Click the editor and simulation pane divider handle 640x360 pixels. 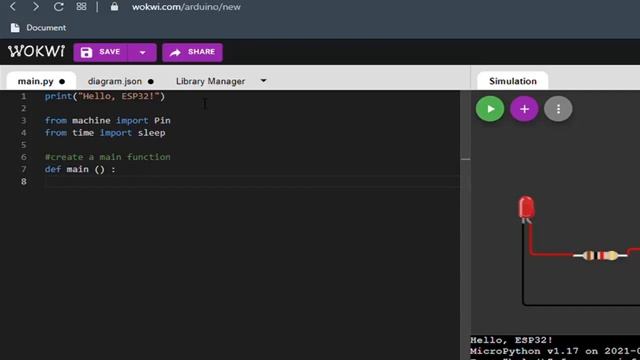465,159
